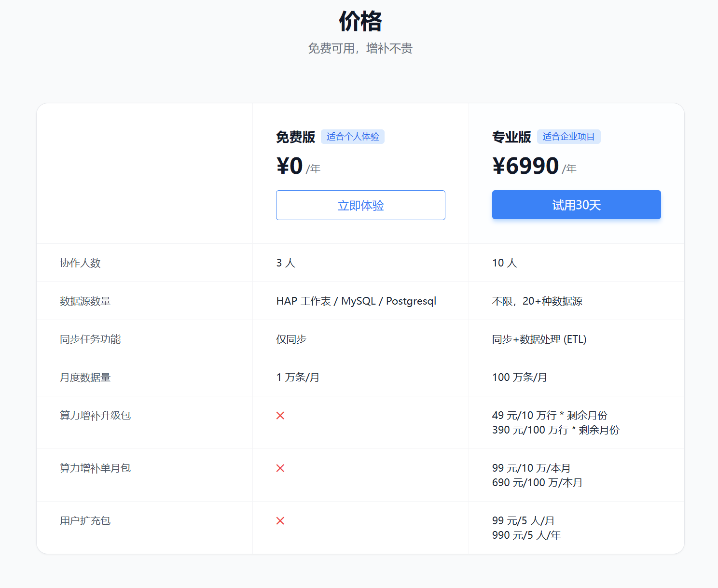The image size is (718, 588).
Task: Click the ¥0 price text
Action: coord(290,166)
